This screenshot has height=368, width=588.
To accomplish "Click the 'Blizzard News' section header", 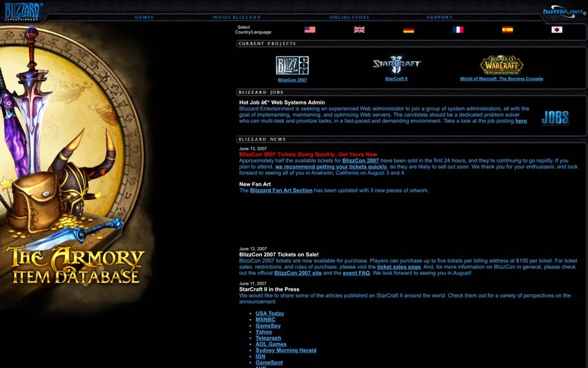I will [262, 139].
